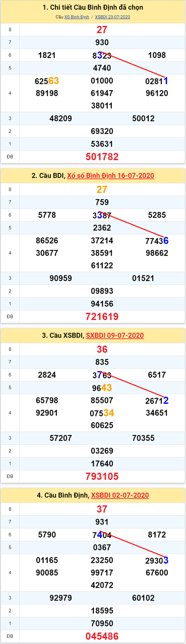Select number 9643 with orange digits
The image size is (186, 644).
click(102, 388)
